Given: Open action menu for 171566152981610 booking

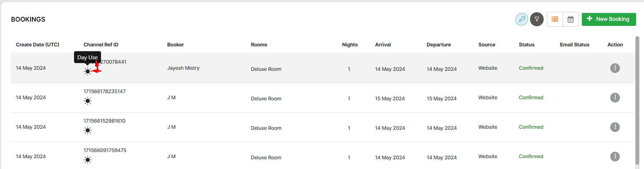Looking at the screenshot, I should 615,127.
